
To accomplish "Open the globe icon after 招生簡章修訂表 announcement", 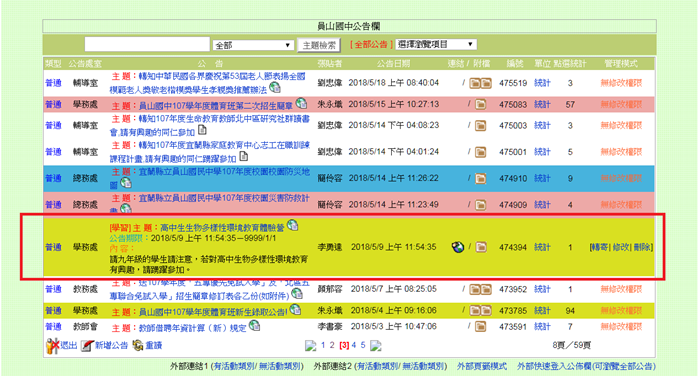I will pos(297,294).
